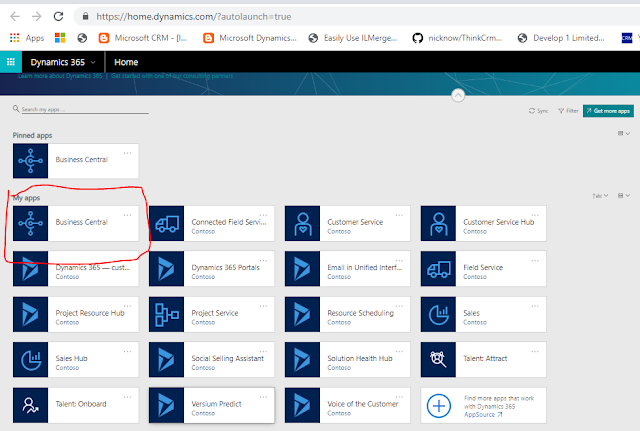Open Dynamics 365 Portals app icon
640x431 pixels.
pos(166,269)
